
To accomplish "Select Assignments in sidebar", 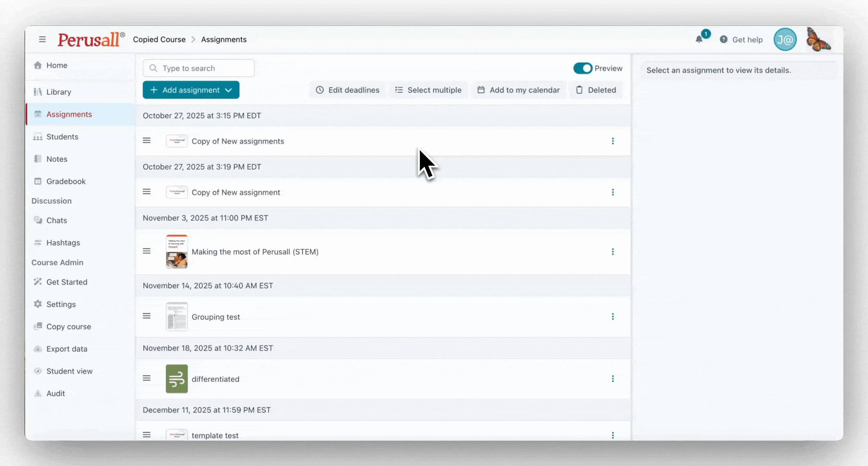I will [x=80, y=114].
